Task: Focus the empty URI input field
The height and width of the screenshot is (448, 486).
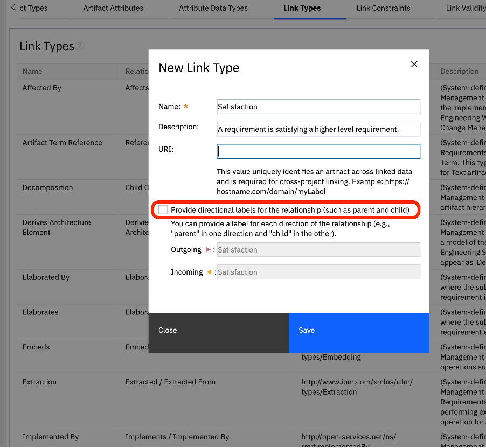Action: [318, 151]
